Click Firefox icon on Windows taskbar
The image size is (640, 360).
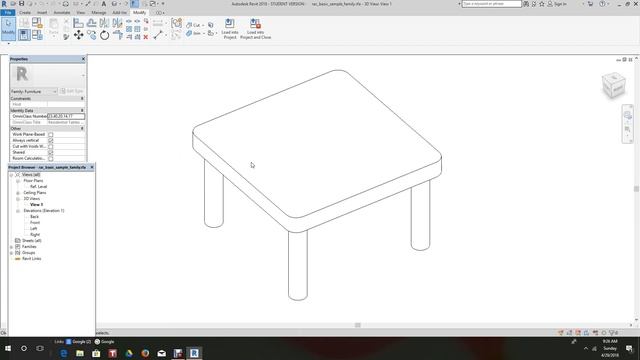tap(145, 353)
